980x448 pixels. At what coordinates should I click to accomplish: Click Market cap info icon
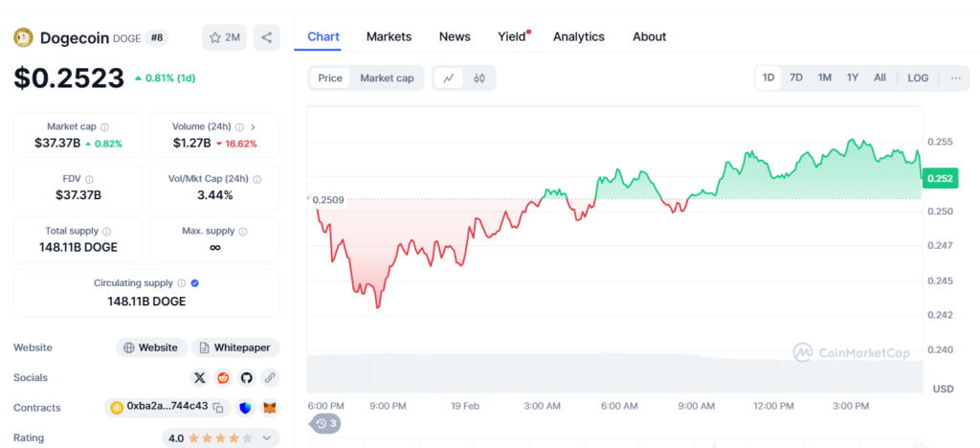click(x=104, y=127)
